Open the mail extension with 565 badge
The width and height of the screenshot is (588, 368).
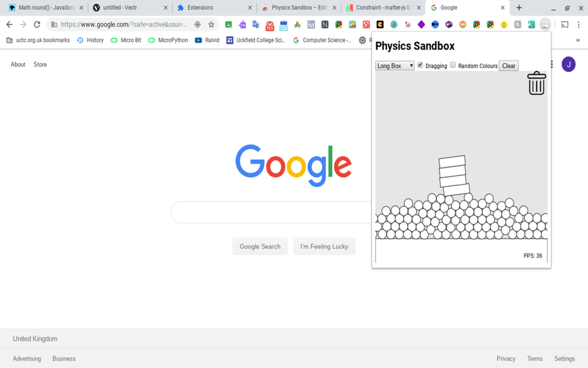270,25
